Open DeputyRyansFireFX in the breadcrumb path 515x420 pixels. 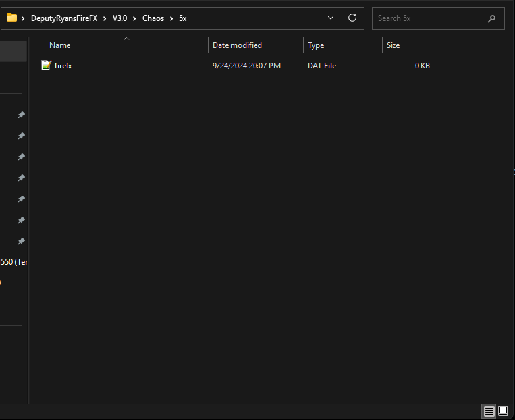tap(64, 18)
